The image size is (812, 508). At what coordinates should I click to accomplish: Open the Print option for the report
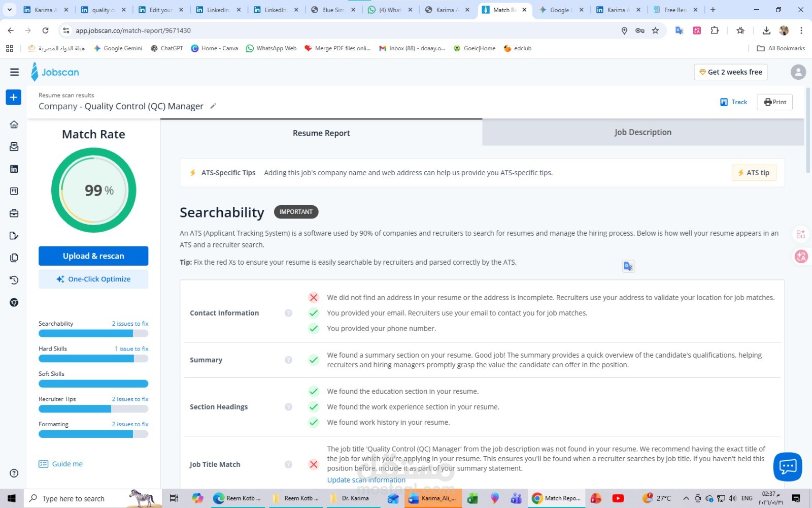coord(774,102)
